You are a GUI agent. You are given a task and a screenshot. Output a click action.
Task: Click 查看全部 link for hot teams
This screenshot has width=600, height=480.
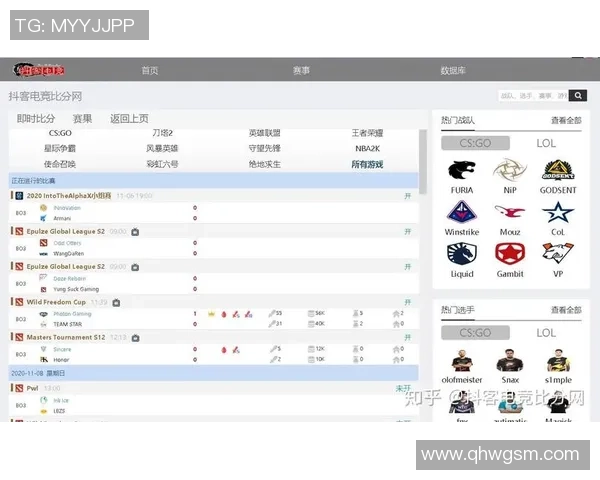pyautogui.click(x=565, y=120)
